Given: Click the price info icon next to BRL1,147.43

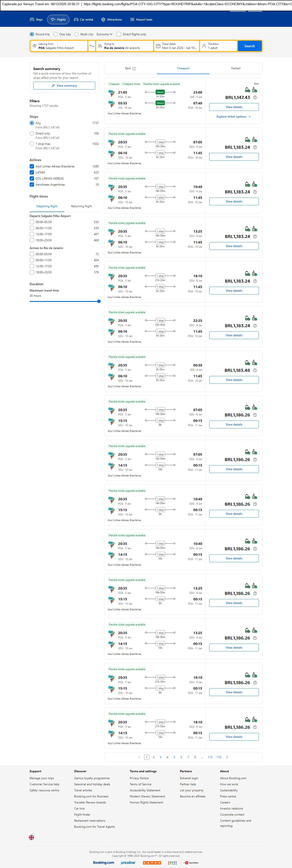Looking at the screenshot, I should (x=255, y=98).
